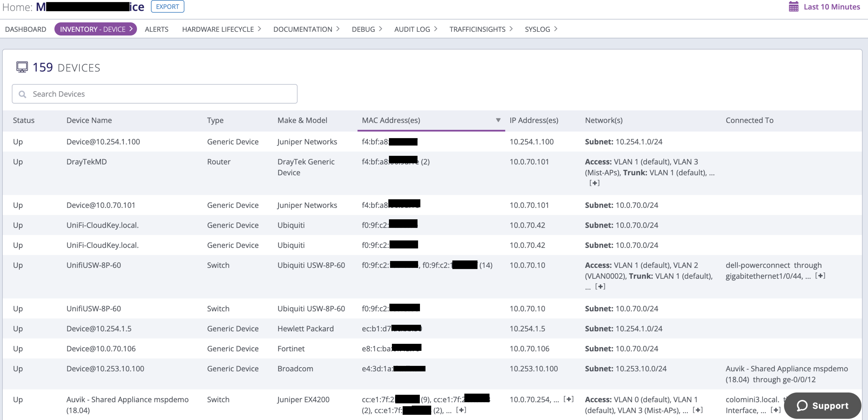Open the Documentation menu

pos(306,29)
